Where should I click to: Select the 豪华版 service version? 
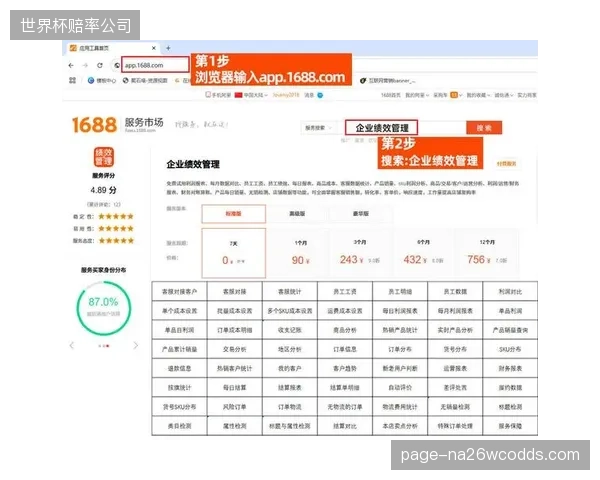360,214
